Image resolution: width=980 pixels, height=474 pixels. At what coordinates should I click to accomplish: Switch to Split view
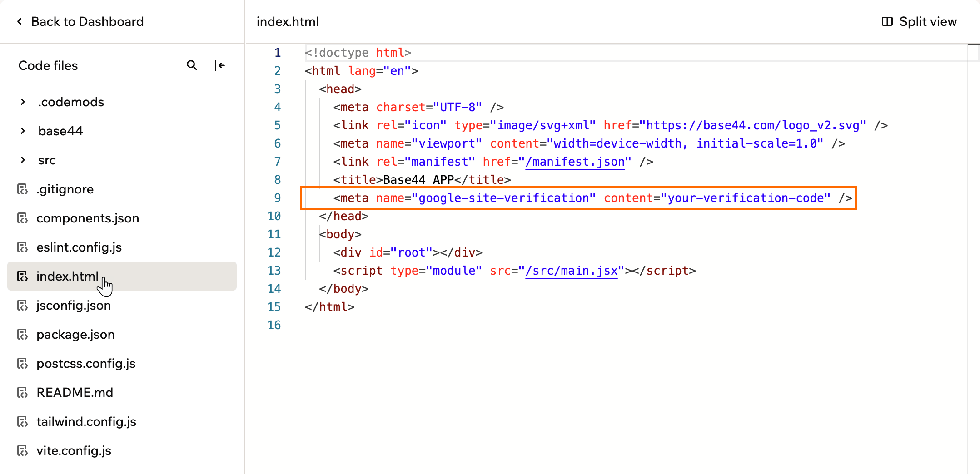[919, 21]
